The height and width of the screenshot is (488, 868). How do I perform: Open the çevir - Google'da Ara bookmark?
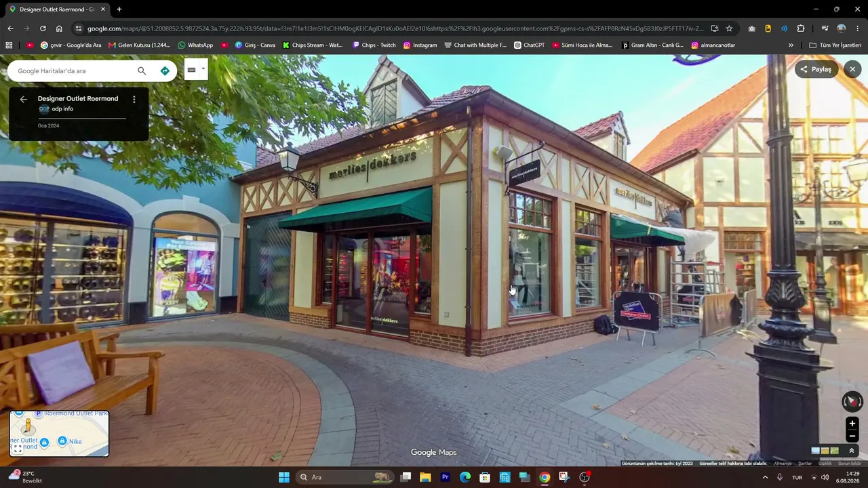click(x=71, y=45)
